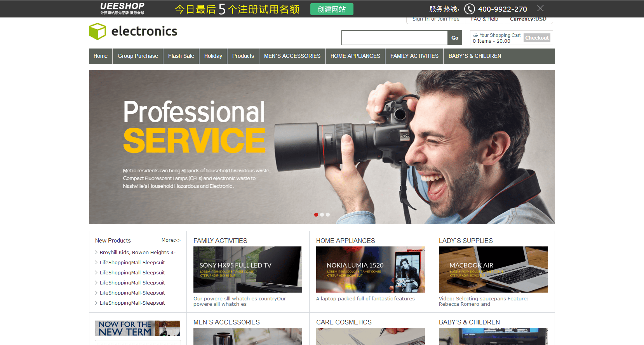Click into the search text field
The image size is (644, 345).
pos(394,38)
